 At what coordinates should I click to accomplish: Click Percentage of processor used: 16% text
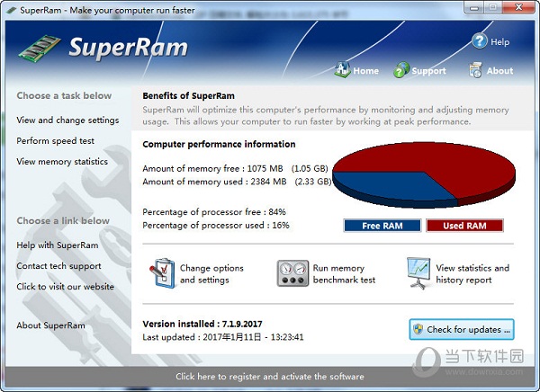216,226
